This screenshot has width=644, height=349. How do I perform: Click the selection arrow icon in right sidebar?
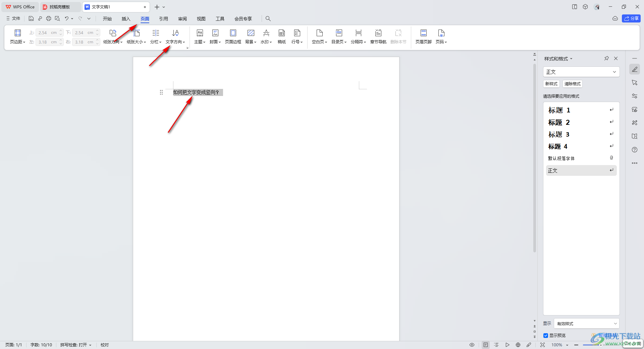click(635, 83)
